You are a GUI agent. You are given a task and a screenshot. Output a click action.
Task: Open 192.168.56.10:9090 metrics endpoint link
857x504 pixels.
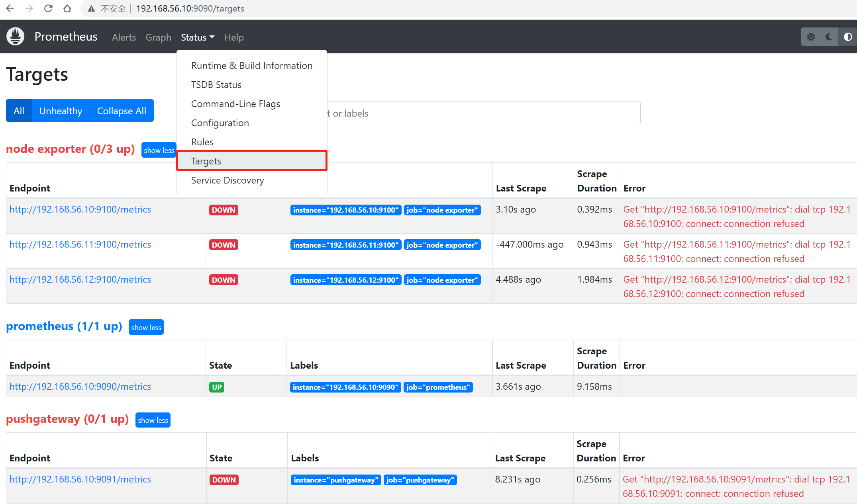pos(80,387)
